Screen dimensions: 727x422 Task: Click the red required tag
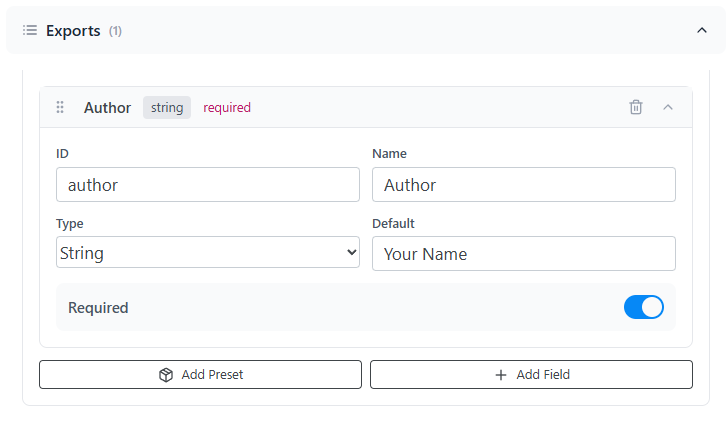pyautogui.click(x=227, y=107)
